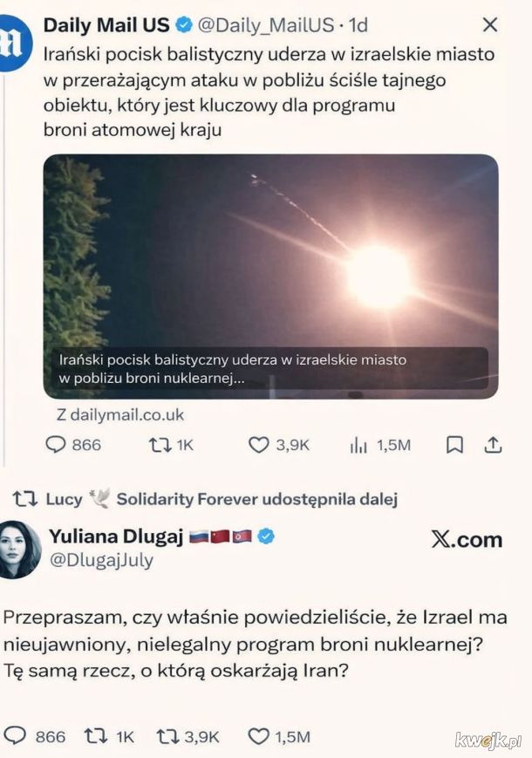Open the Lucy Solidarity Forever reposter name
This screenshot has width=532, height=758.
click(222, 499)
